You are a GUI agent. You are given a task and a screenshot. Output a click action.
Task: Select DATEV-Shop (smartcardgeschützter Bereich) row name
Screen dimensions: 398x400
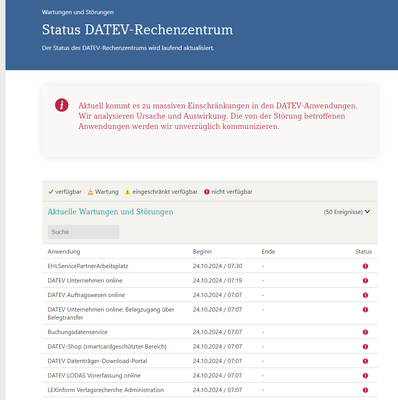click(x=107, y=347)
